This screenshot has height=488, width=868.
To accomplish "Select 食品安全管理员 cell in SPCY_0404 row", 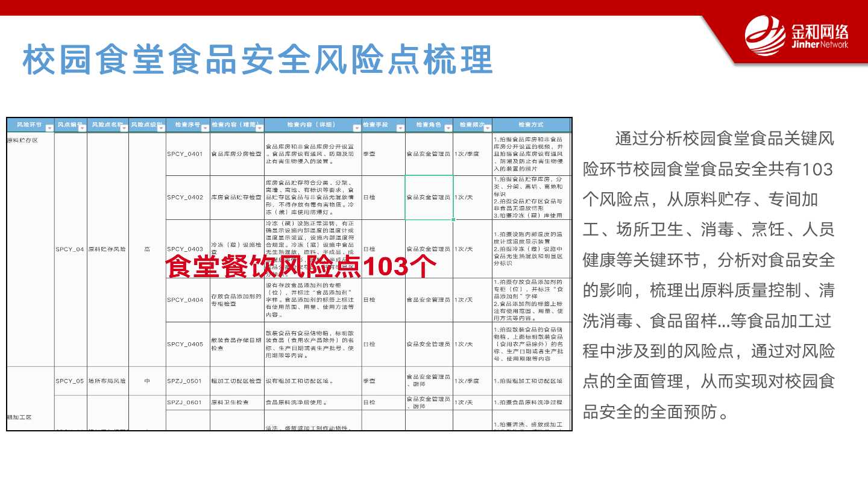I will pyautogui.click(x=429, y=299).
